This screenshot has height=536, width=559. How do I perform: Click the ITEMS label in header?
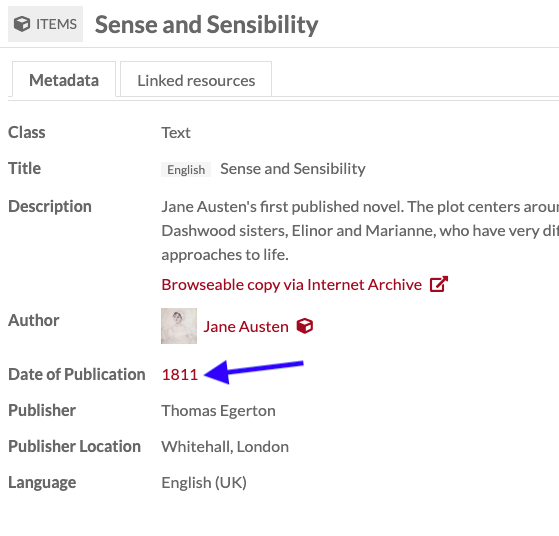[x=56, y=24]
